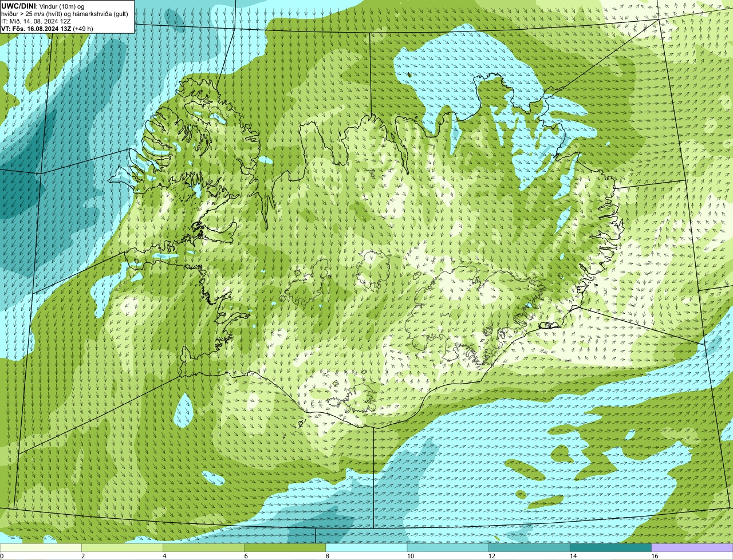Click the 'IT: Mið. 14. 08. 2024 12Z' line
The image size is (733, 560).
tap(36, 21)
